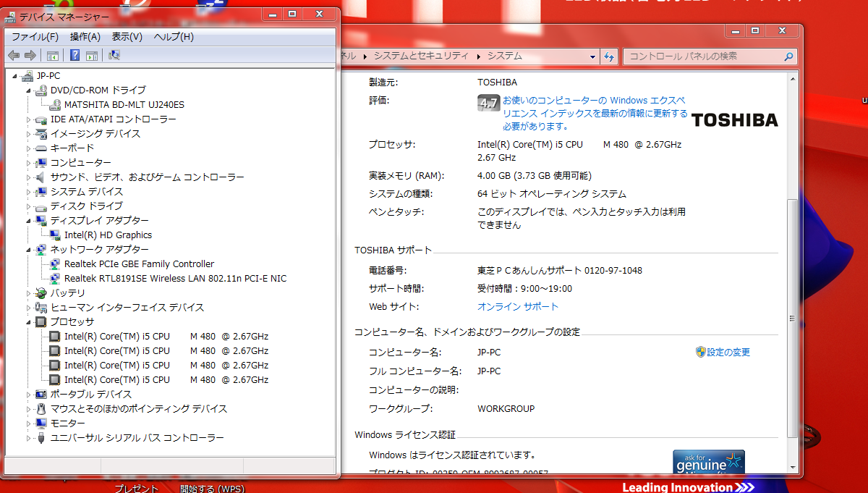868x493 pixels.
Task: Click the JP-PC computer icon at tree root
Action: (x=28, y=75)
